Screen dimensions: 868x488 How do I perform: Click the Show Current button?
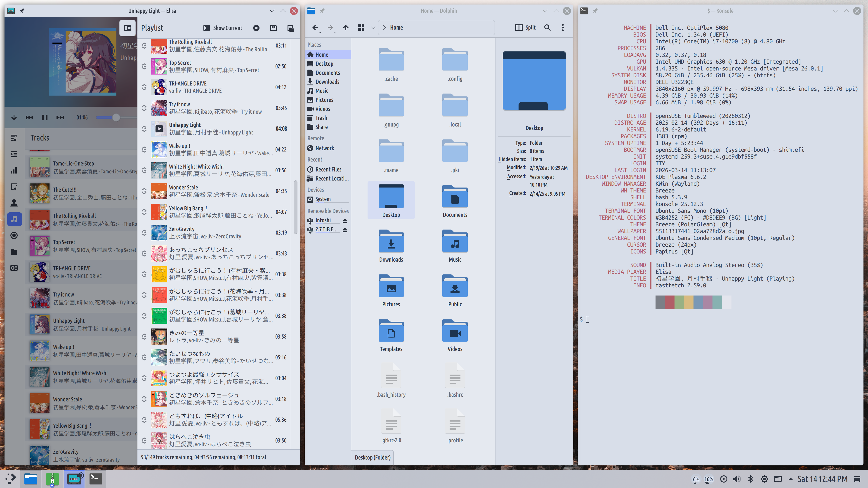click(223, 28)
